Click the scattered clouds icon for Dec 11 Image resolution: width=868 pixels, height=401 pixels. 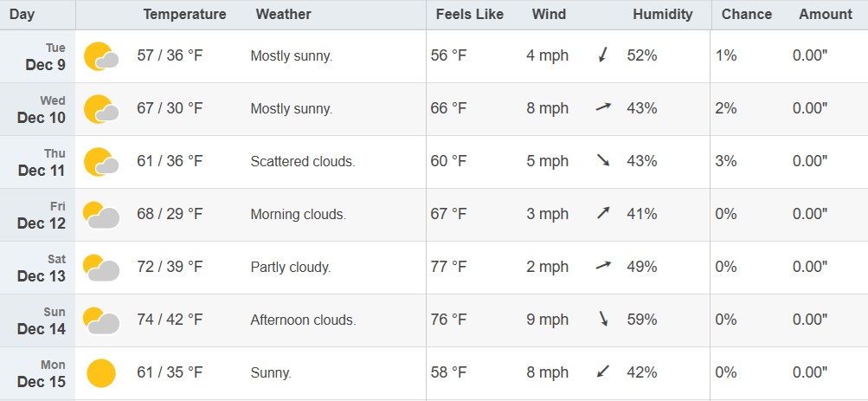point(100,162)
